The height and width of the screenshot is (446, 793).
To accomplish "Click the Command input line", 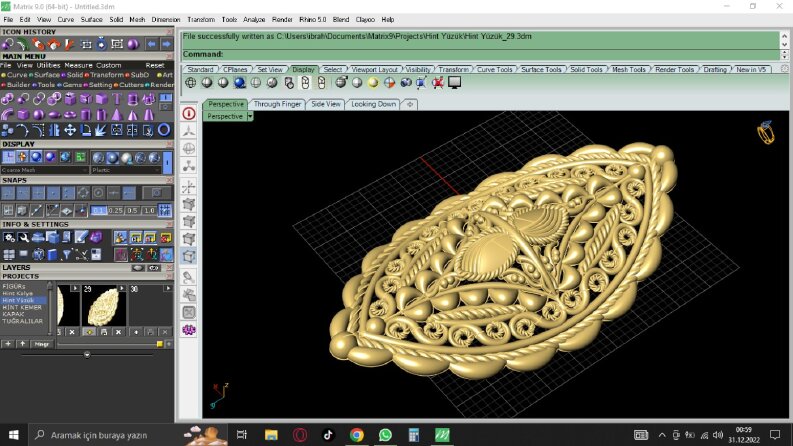I will click(480, 54).
